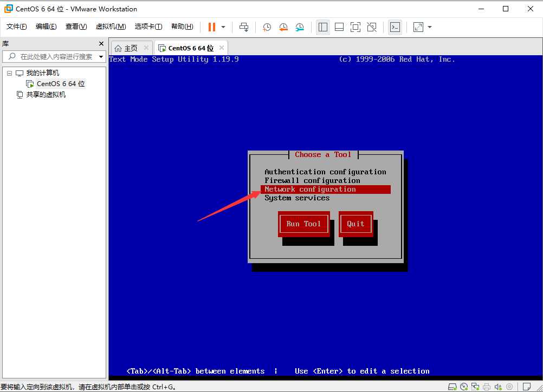The height and width of the screenshot is (392, 543).
Task: Close the 库 library panel
Action: (101, 44)
